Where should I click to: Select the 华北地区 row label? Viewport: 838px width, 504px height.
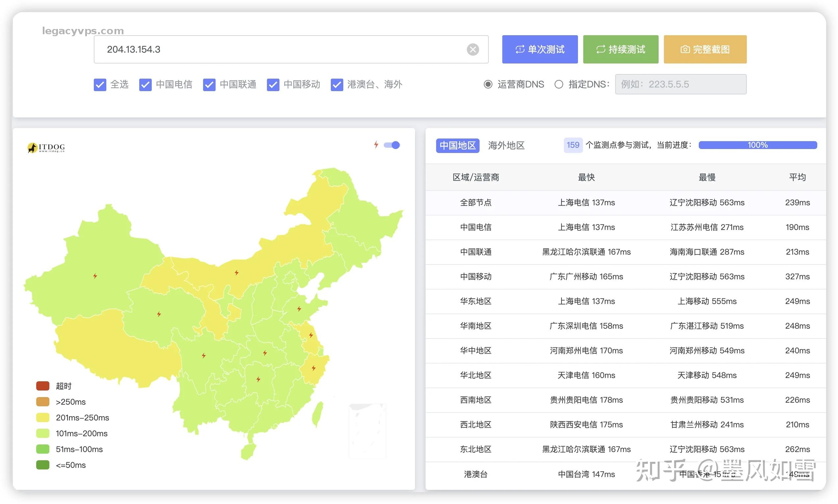476,375
